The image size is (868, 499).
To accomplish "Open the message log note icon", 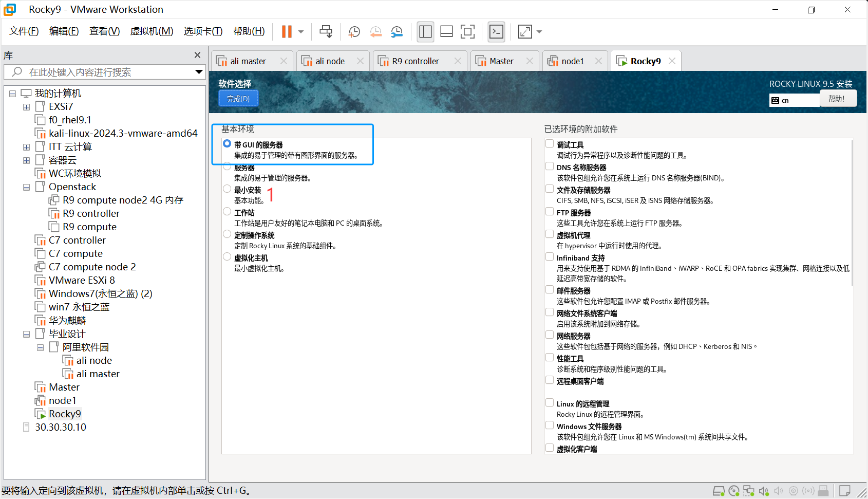I will [x=845, y=491].
